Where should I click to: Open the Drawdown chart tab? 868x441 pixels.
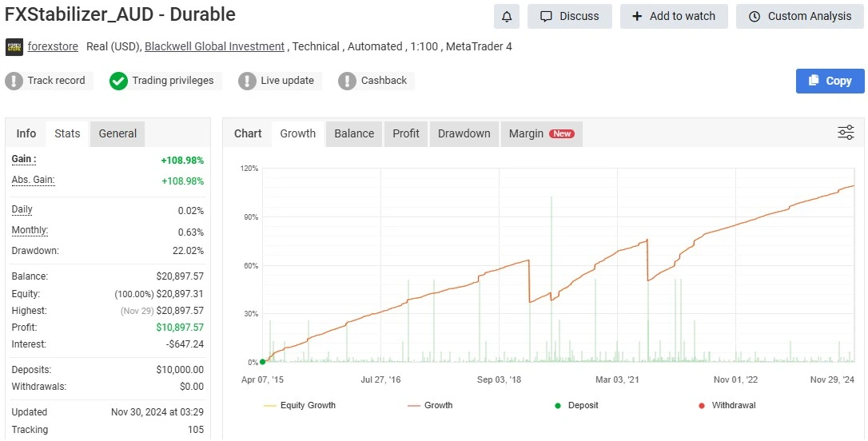tap(464, 133)
